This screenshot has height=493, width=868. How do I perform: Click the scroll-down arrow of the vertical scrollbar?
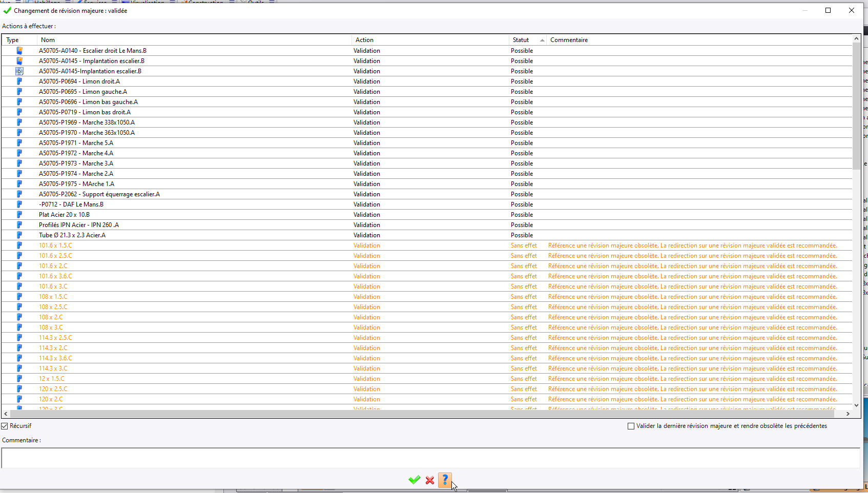point(856,405)
